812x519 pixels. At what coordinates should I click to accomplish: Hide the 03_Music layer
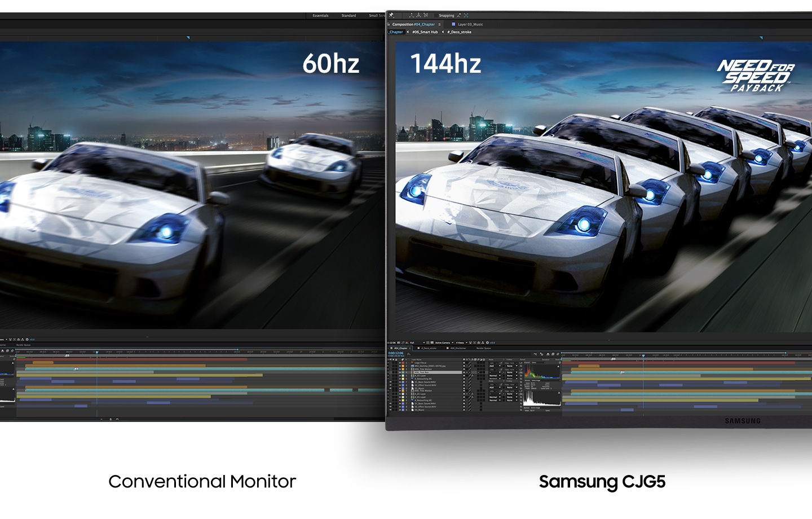click(390, 388)
